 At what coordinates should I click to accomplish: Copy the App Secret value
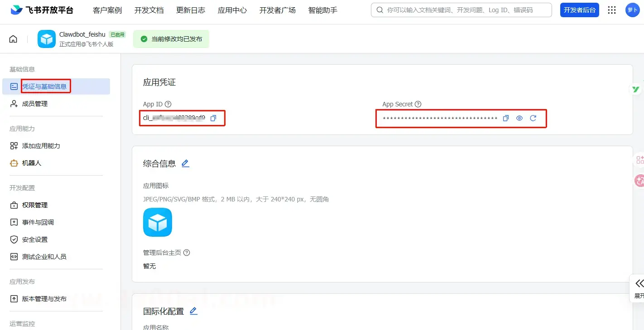pos(506,118)
